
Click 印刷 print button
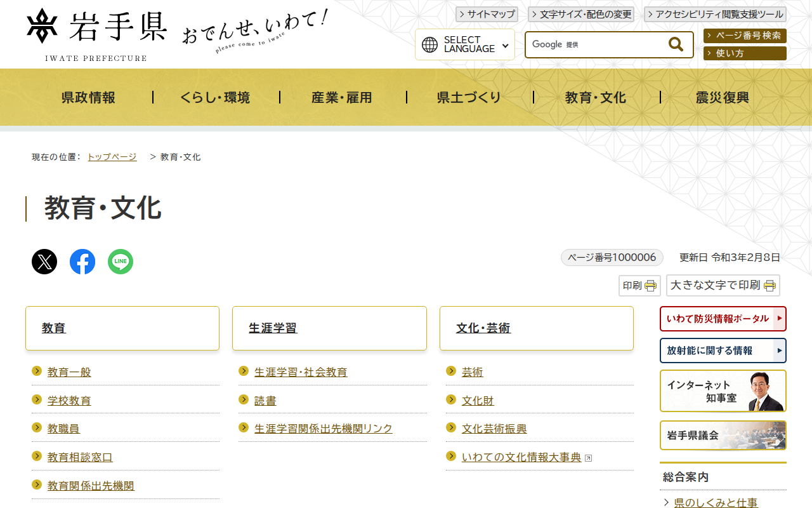click(639, 286)
